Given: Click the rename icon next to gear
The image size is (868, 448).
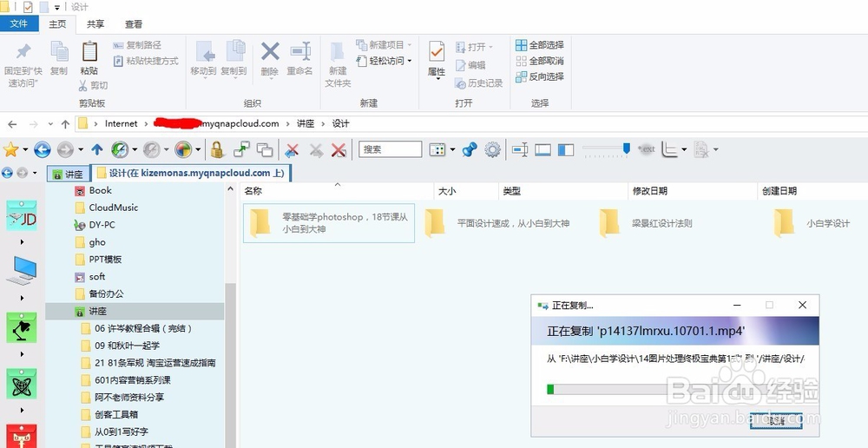Looking at the screenshot, I should tap(519, 149).
